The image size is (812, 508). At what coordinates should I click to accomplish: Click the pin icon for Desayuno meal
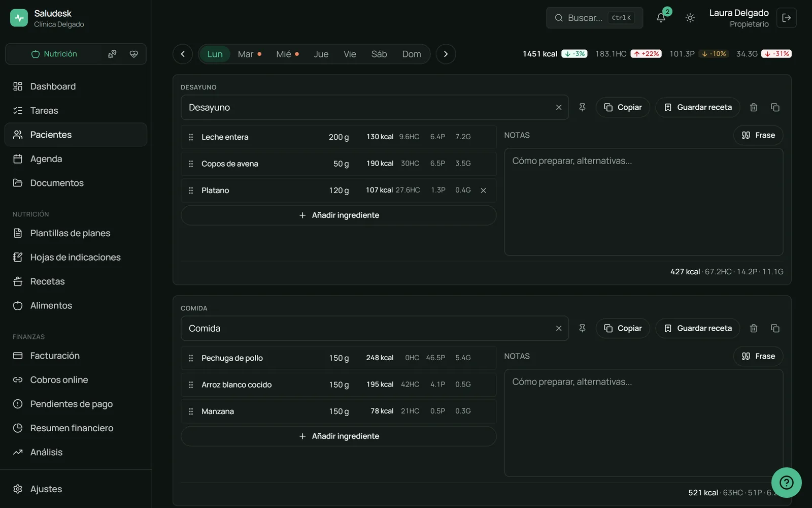(582, 107)
